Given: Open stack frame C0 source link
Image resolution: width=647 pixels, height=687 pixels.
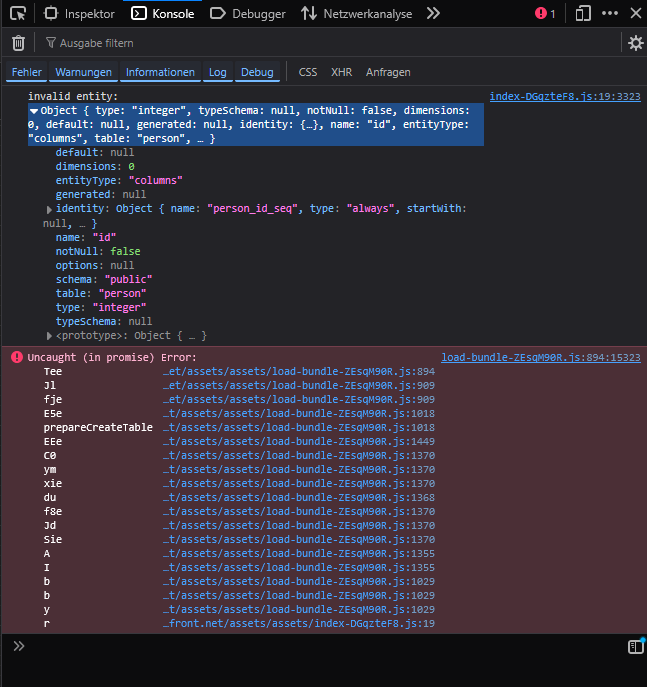Looking at the screenshot, I should (299, 456).
